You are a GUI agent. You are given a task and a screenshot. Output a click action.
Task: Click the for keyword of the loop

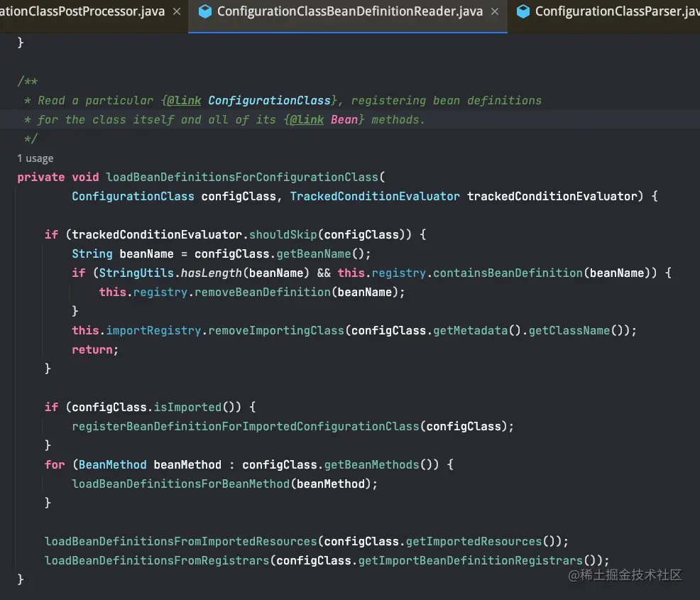click(55, 465)
